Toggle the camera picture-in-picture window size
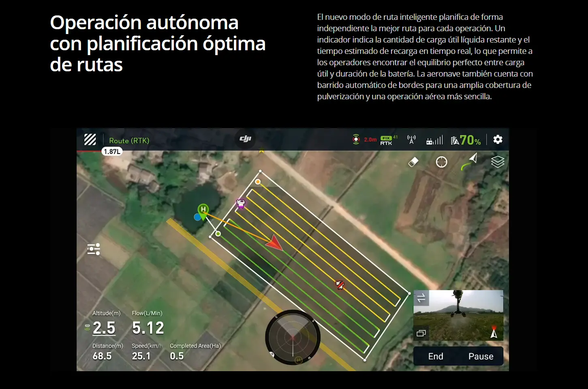 click(421, 333)
